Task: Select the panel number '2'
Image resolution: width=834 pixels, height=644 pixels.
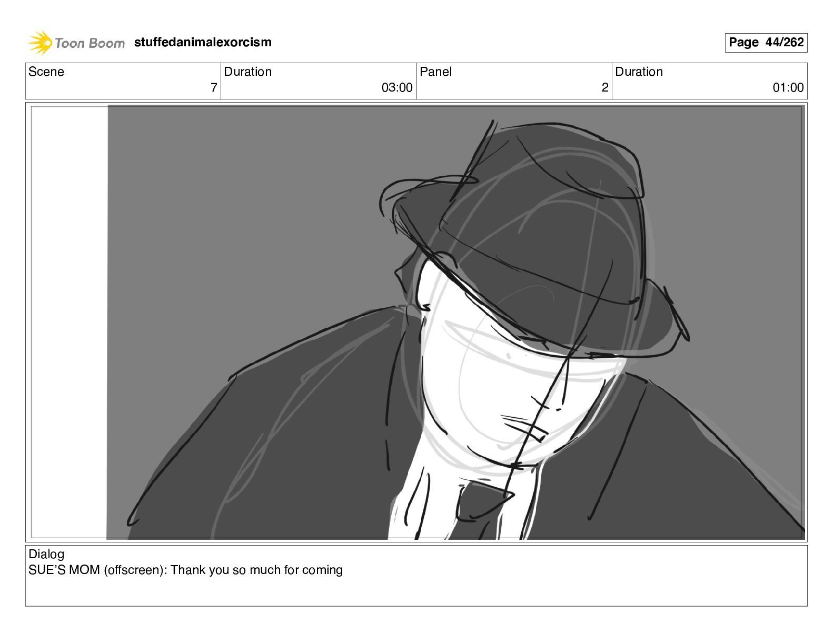Action: [605, 88]
